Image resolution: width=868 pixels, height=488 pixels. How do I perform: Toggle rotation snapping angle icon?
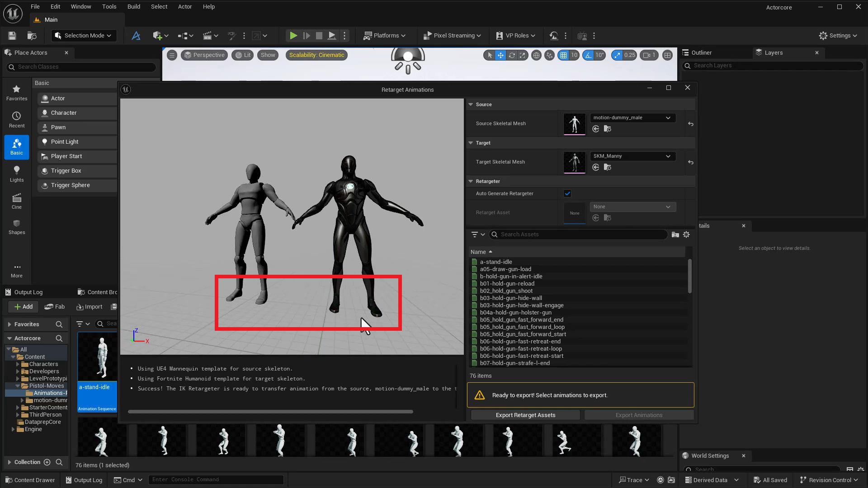pyautogui.click(x=588, y=55)
